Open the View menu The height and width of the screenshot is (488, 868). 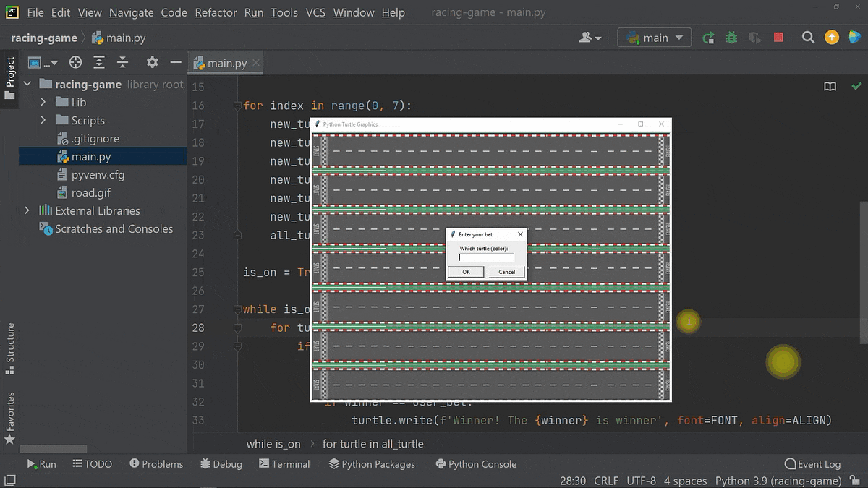90,12
